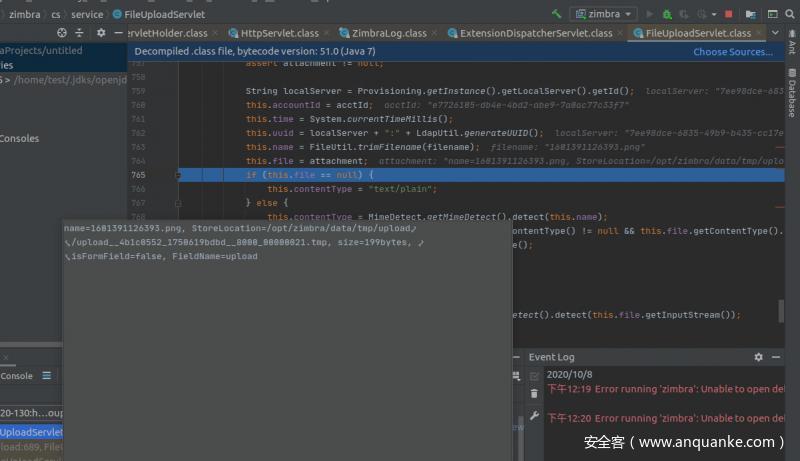Image resolution: width=800 pixels, height=461 pixels.
Task: Close the HttpServlet.class tab
Action: (326, 33)
